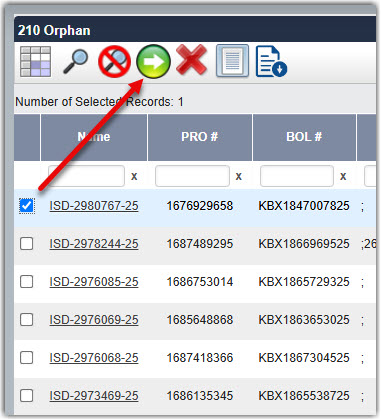
Task: Select PRO number 1676929658
Action: coord(200,206)
